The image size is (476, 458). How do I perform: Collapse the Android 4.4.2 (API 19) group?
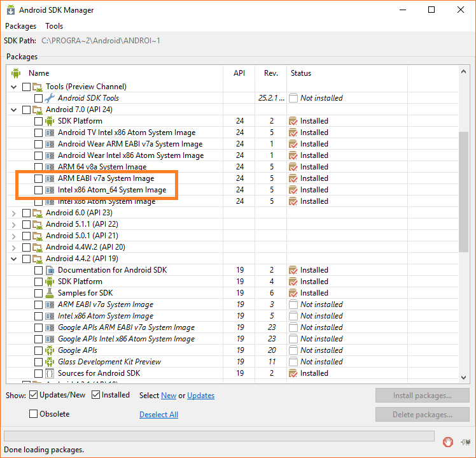tap(14, 259)
